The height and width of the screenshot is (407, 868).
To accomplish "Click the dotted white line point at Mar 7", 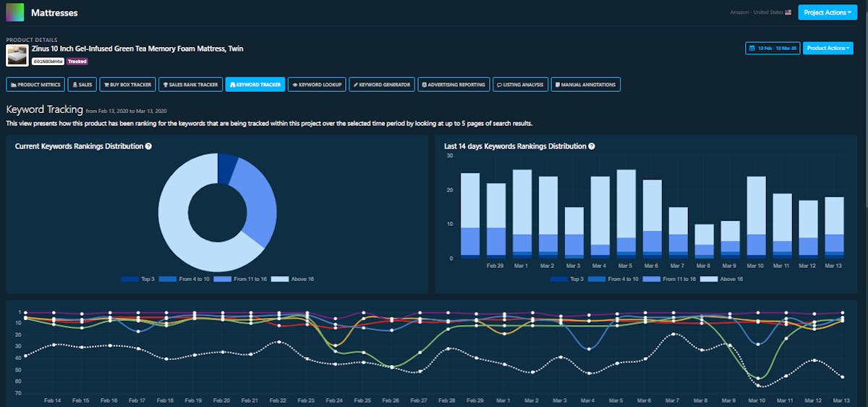I will pos(673,335).
